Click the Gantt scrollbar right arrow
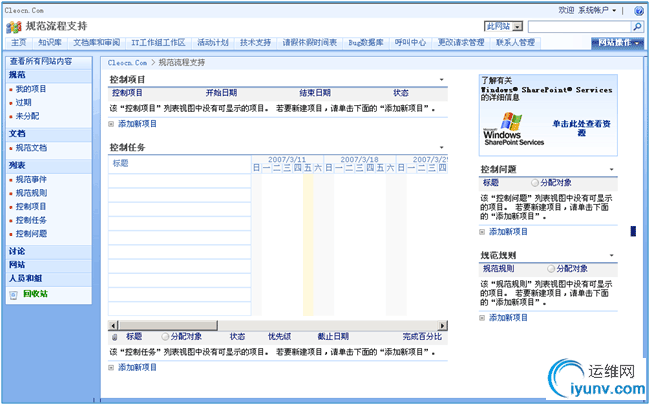Image resolution: width=651 pixels, height=405 pixels. click(443, 325)
